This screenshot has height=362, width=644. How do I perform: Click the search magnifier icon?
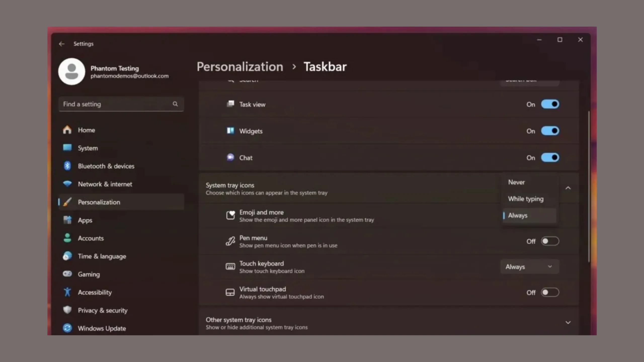click(x=175, y=104)
